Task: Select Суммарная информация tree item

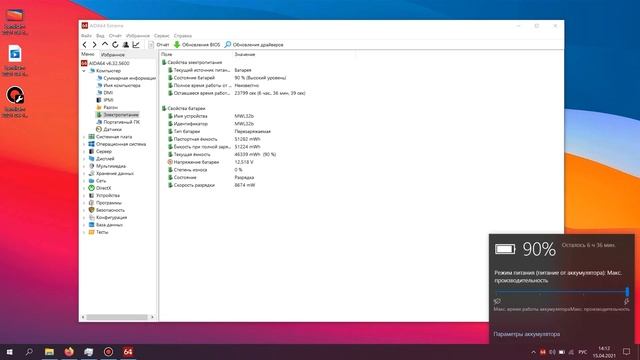Action: click(126, 78)
